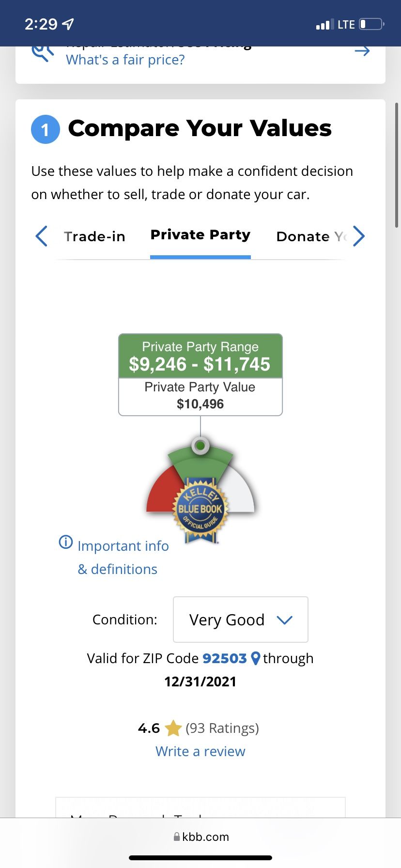
Task: Tap the location pin next to 92503
Action: pyautogui.click(x=256, y=658)
